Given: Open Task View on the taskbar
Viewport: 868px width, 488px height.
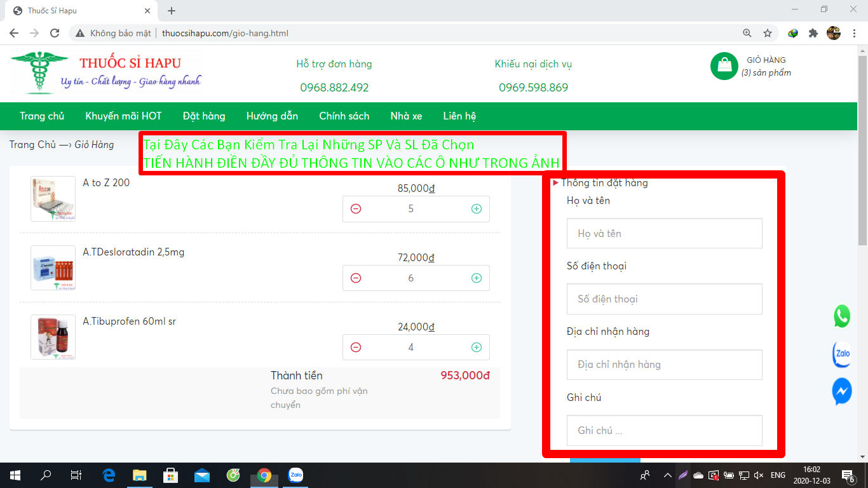Looking at the screenshot, I should tap(76, 475).
